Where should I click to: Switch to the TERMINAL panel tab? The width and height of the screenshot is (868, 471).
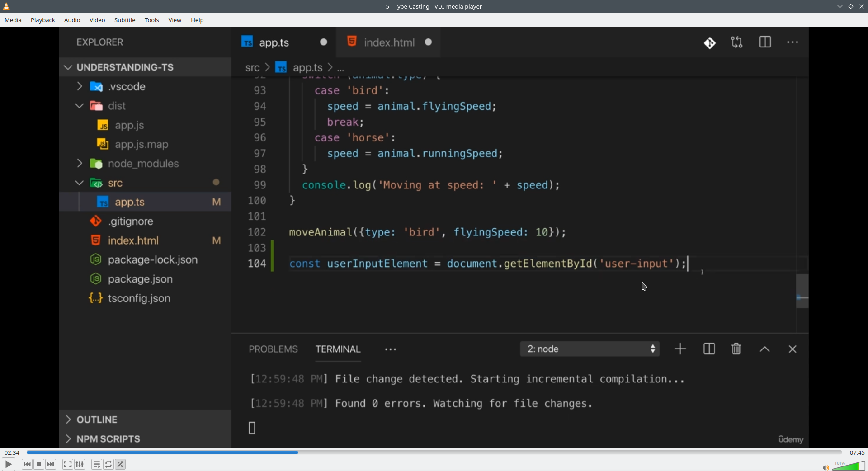click(338, 349)
